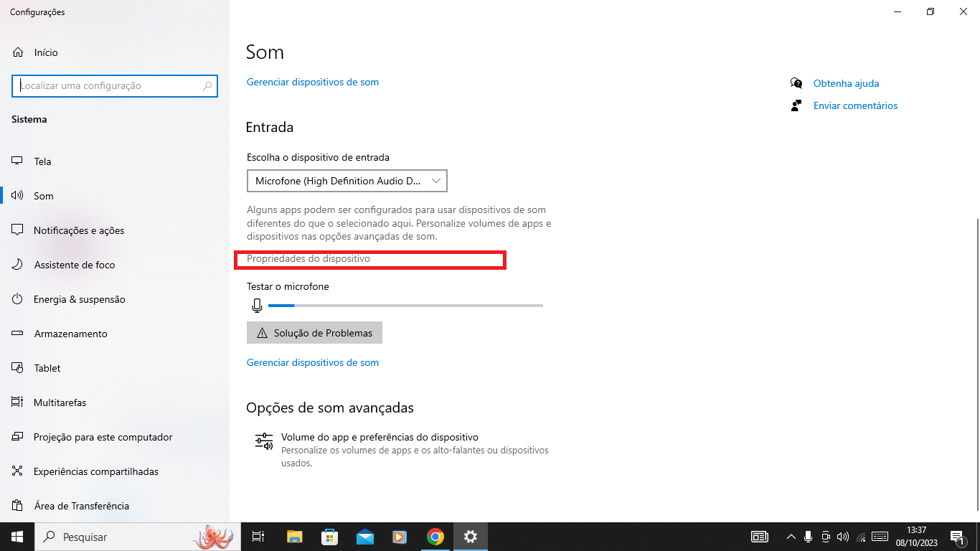
Task: Open the network tray icon
Action: point(862,537)
